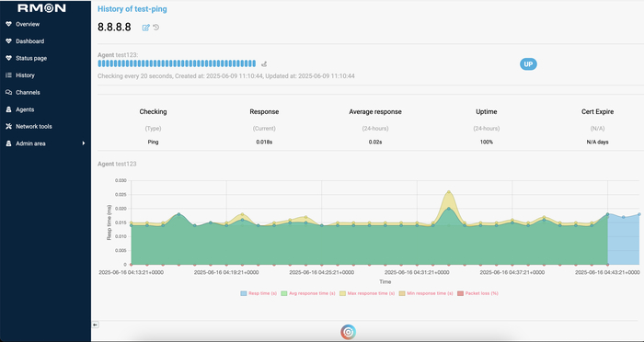644x342 pixels.
Task: Click the 0.018s current response value
Action: (x=264, y=142)
